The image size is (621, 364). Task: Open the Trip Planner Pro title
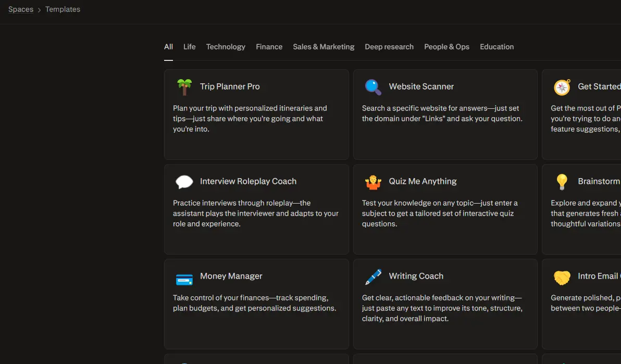pos(230,86)
